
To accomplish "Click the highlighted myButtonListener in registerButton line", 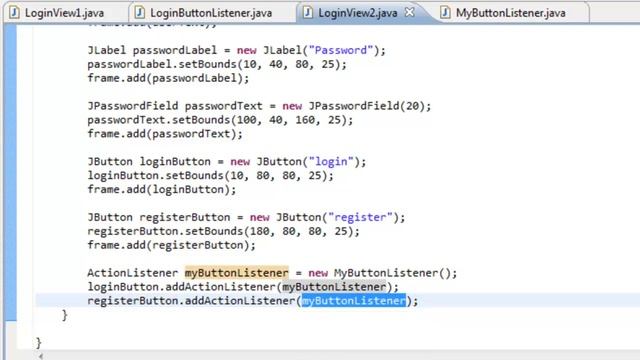I will coord(353,301).
